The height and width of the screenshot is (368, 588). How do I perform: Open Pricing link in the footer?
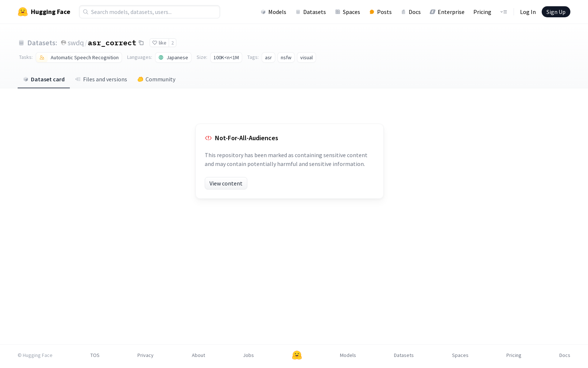point(514,355)
